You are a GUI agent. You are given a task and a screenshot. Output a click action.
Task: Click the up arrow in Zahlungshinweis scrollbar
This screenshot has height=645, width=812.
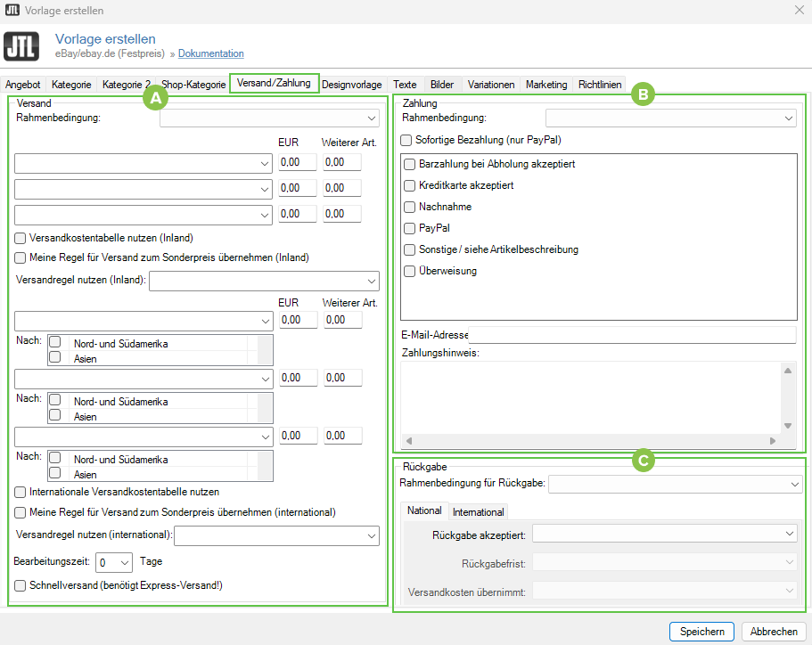(787, 371)
